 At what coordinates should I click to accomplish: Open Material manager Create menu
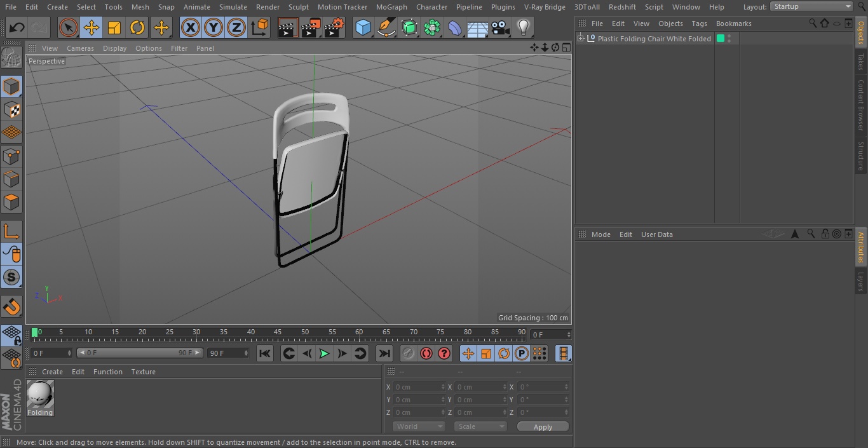(x=52, y=372)
